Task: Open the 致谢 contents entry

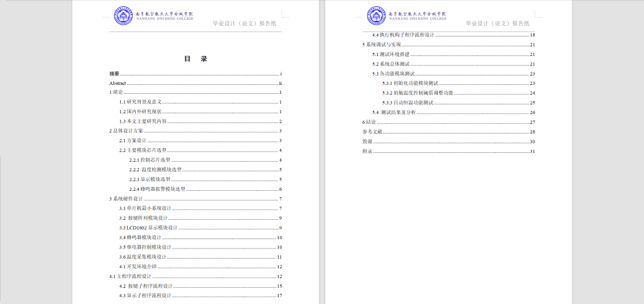Action: pos(448,142)
